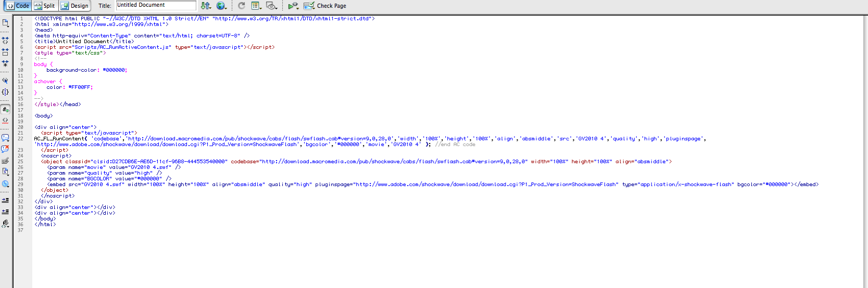The width and height of the screenshot is (868, 288).
Task: Toggle Line Numbers display
Action: (5, 109)
